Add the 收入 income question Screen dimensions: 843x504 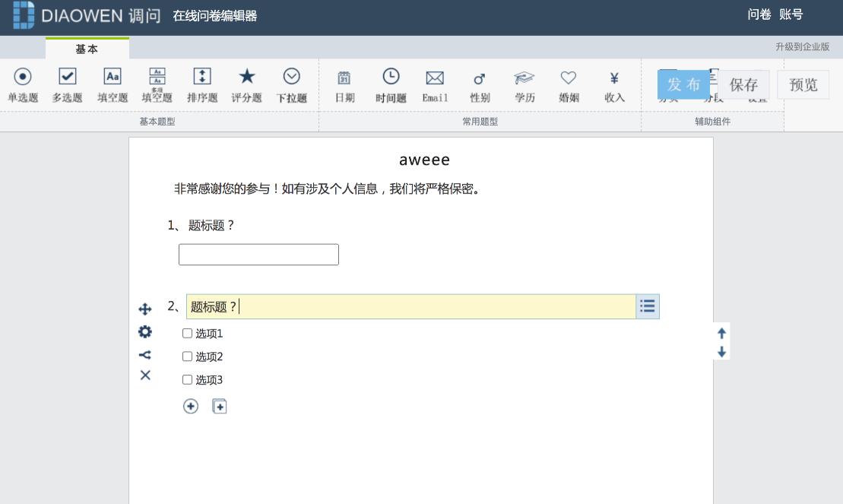pyautogui.click(x=613, y=84)
